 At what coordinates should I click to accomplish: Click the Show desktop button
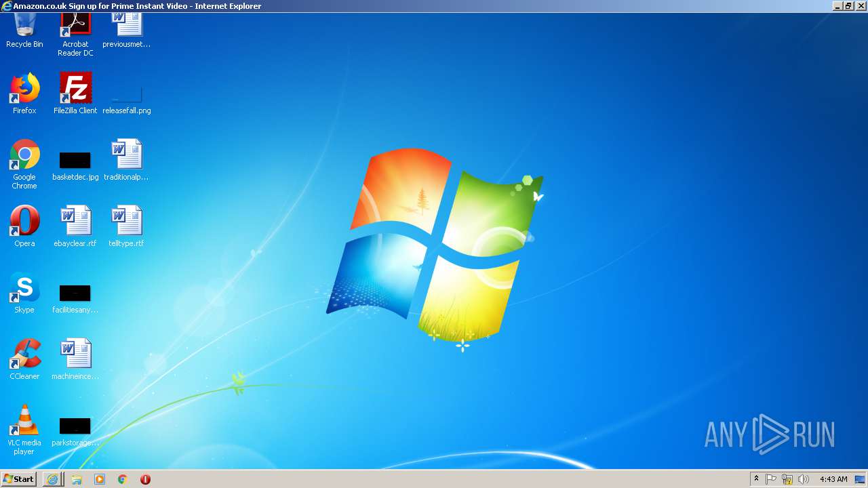pos(860,479)
